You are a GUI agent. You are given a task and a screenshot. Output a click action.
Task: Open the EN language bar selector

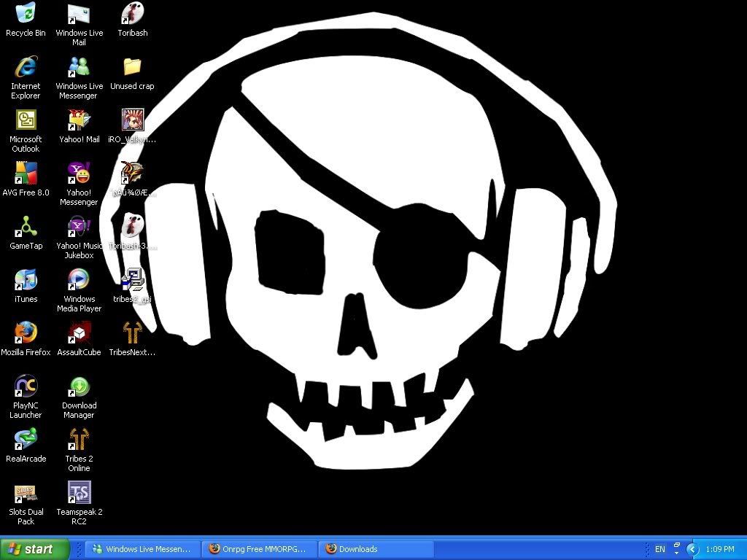[659, 549]
